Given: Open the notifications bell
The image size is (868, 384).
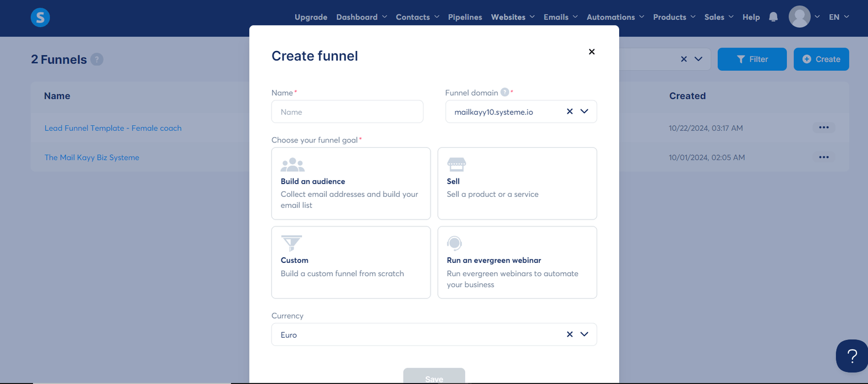Looking at the screenshot, I should point(773,17).
